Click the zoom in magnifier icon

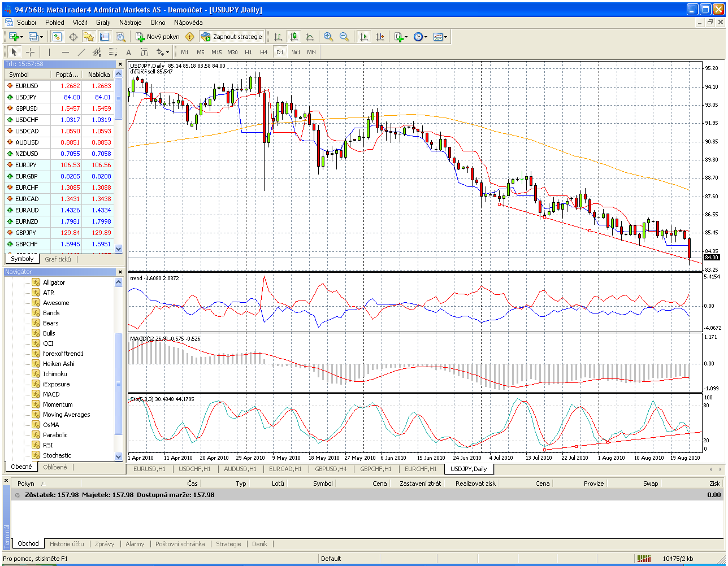pyautogui.click(x=328, y=37)
